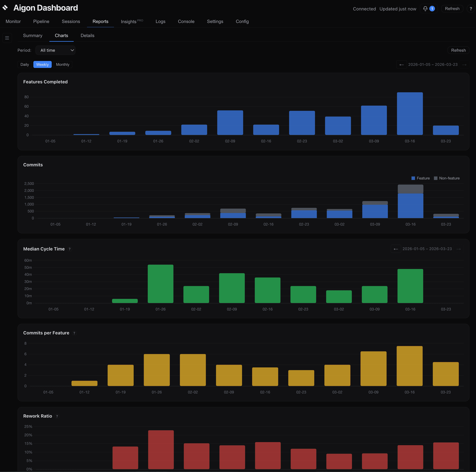Open the hamburger sidebar menu
This screenshot has width=476, height=472.
[x=7, y=38]
